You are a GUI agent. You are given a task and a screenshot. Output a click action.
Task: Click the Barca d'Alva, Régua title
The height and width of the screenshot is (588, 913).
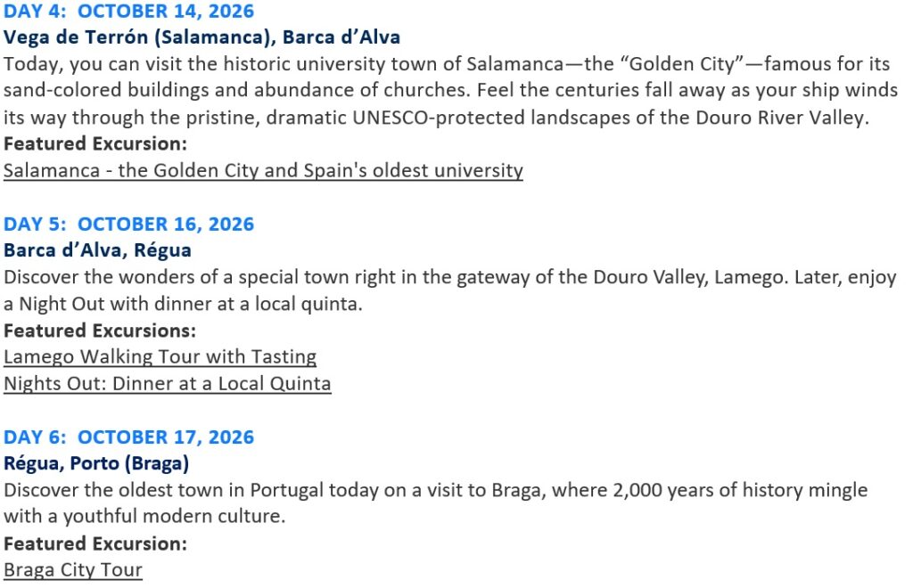click(97, 250)
